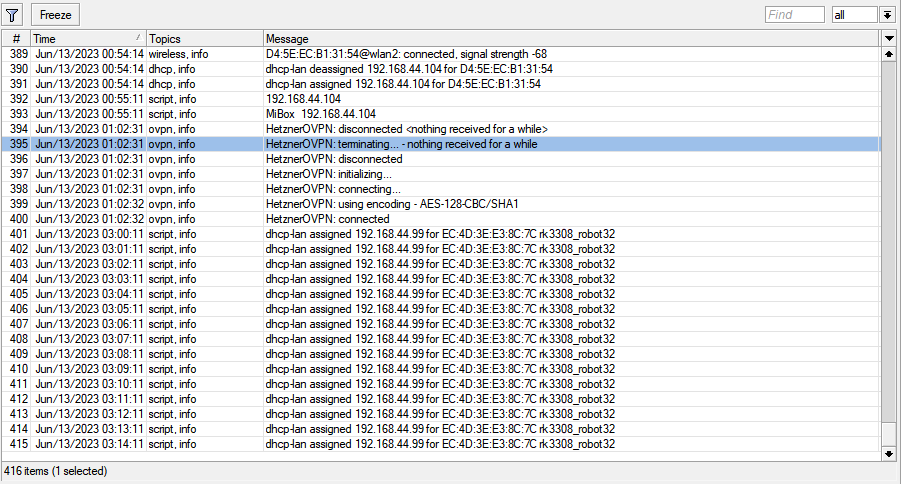Viewport: 901px width, 484px height.
Task: Select row 415 at 03:14:11
Action: [441, 444]
